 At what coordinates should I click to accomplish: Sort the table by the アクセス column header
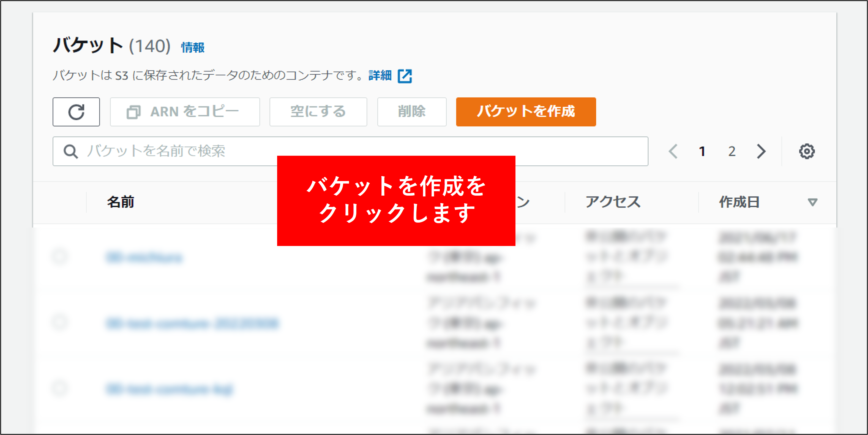pos(613,202)
